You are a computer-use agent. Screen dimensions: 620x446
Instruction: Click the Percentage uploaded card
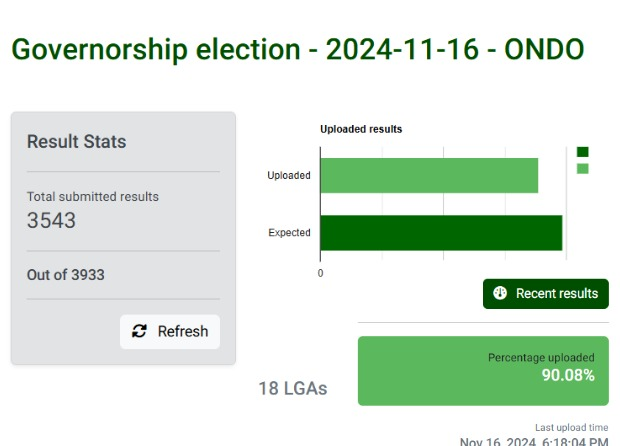[x=483, y=371]
